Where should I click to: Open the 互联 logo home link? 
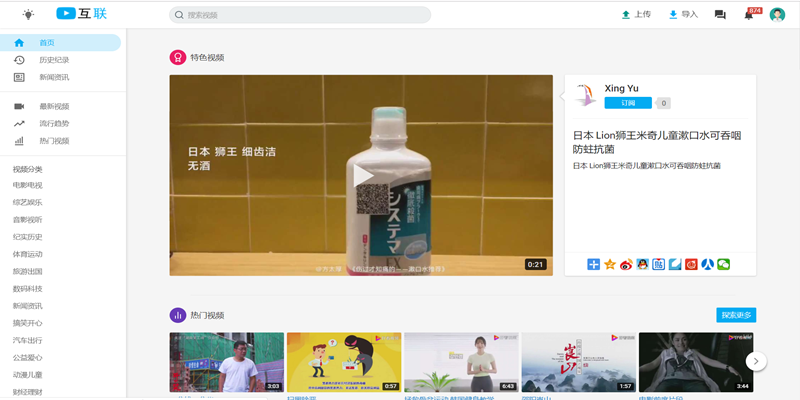click(81, 14)
